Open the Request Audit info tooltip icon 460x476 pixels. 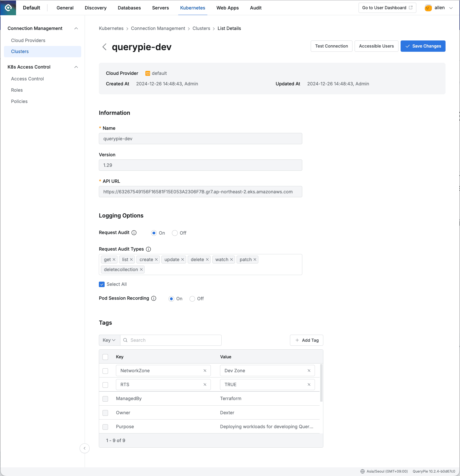tap(134, 232)
